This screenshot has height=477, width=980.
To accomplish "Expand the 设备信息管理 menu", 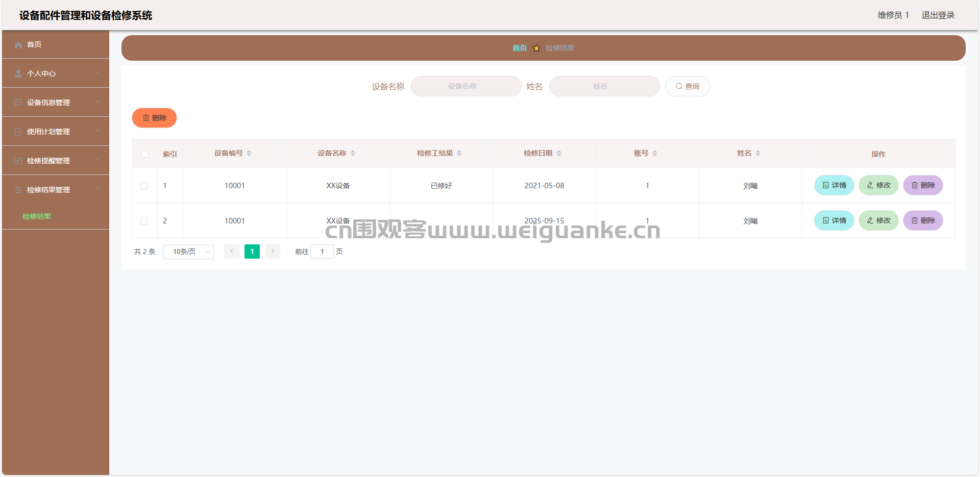I will coord(56,103).
